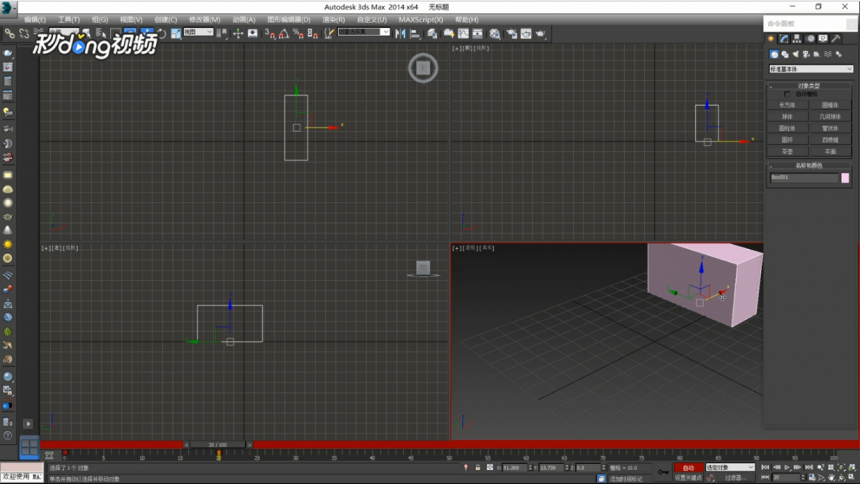Switch to the Display panel tab
Viewport: 860px width, 484px height.
click(823, 39)
